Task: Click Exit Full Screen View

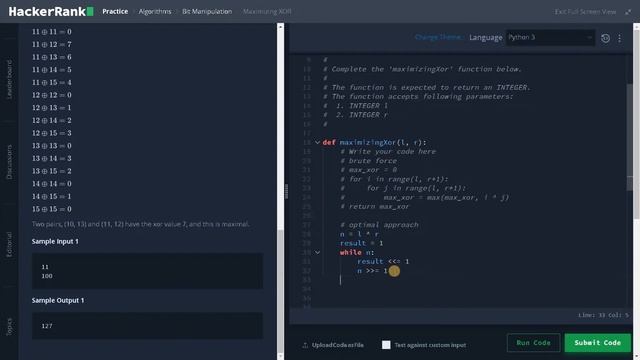Action: point(585,12)
